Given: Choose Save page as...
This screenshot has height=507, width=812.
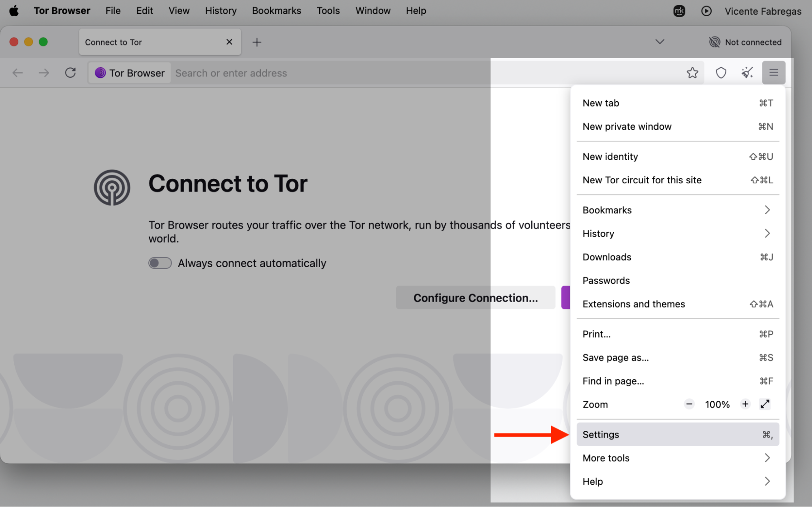Looking at the screenshot, I should pyautogui.click(x=678, y=358).
